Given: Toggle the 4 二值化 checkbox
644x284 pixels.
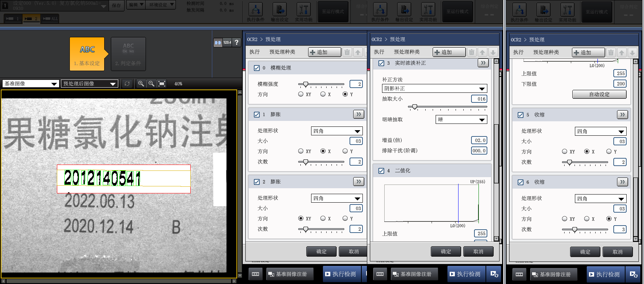Looking at the screenshot, I should 381,171.
